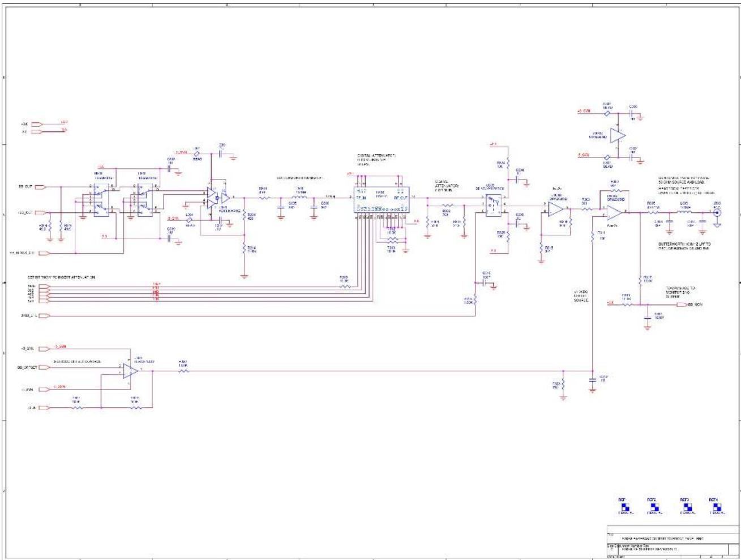Select the ground symbol below resistor R314
The image size is (741, 560).
click(x=245, y=276)
